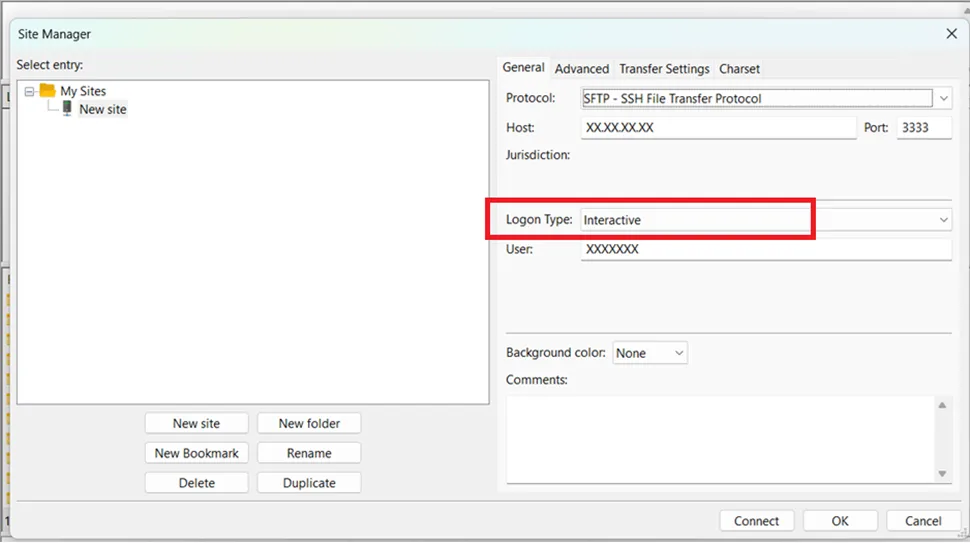
Task: Open the Transfer Settings tab
Action: [664, 69]
